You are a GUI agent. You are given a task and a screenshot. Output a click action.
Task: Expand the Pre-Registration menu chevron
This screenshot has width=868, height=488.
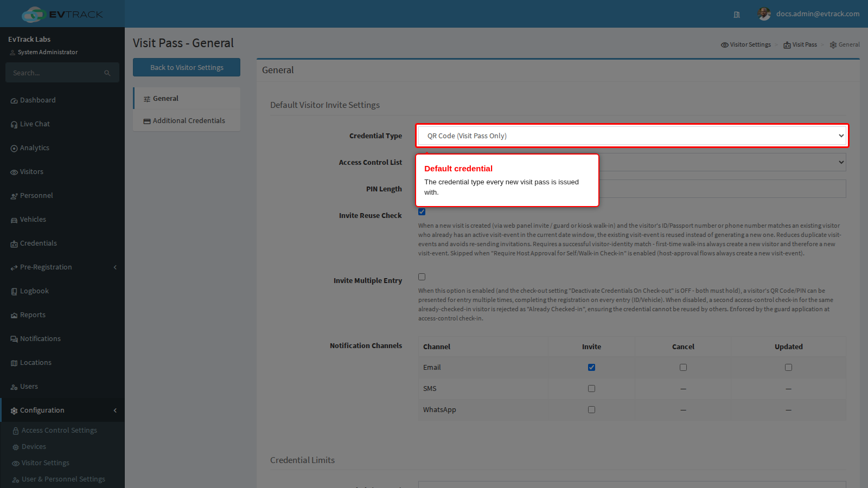pos(115,267)
